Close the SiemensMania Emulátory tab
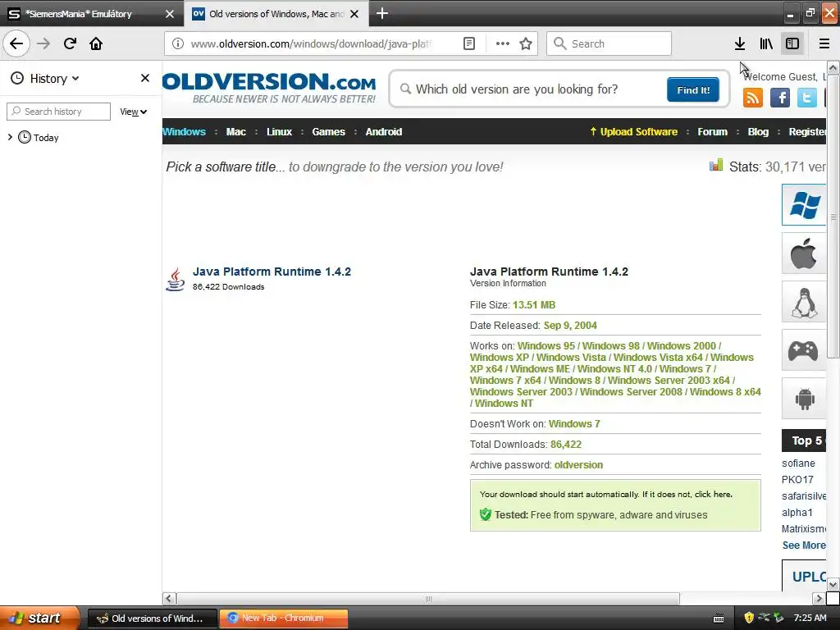 click(169, 14)
